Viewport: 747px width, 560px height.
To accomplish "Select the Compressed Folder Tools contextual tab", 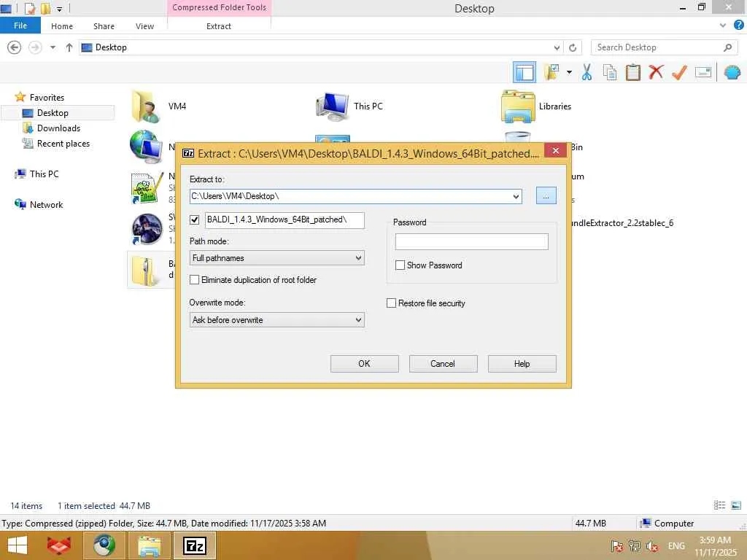I will (219, 7).
